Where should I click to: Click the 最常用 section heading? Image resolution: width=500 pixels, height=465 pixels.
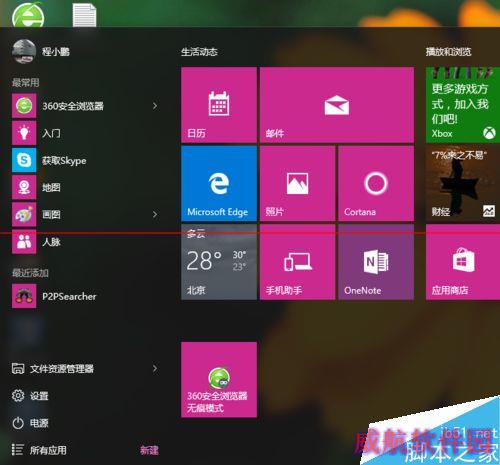pyautogui.click(x=26, y=82)
